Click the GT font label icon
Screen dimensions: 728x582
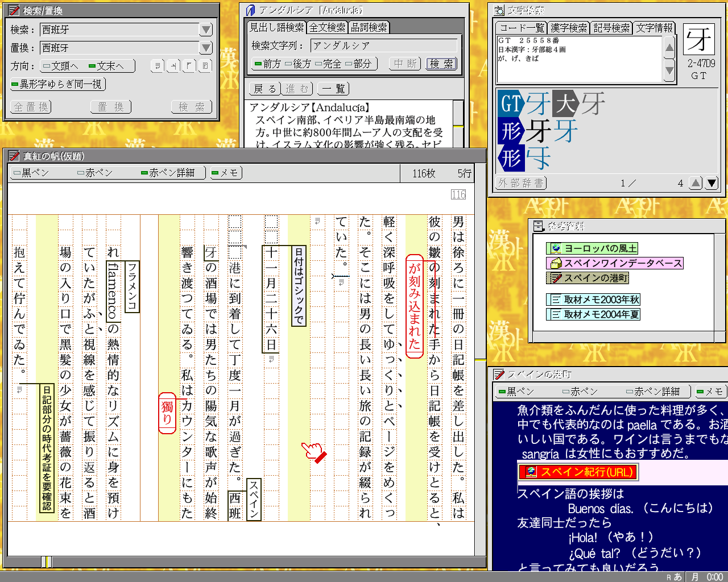510,103
